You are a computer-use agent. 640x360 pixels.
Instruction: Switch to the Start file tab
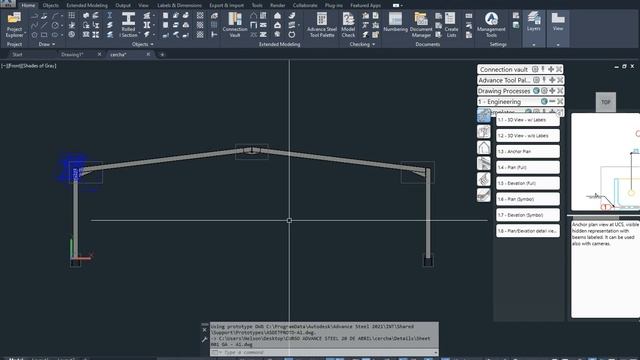pos(18,54)
